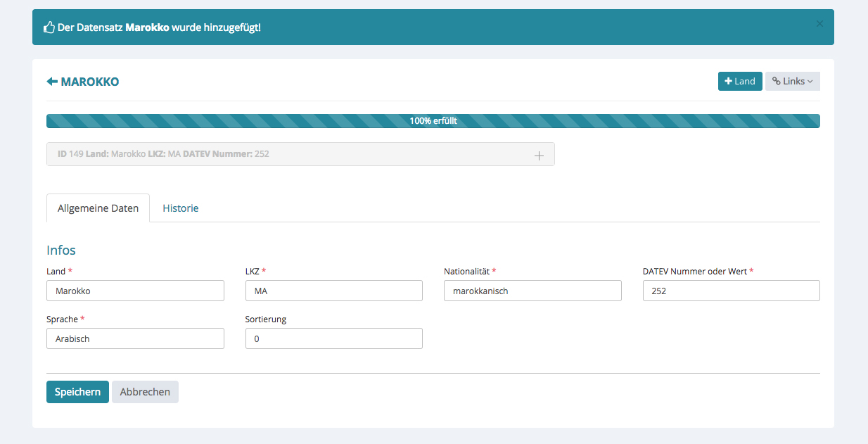Click the record summary info bar

[x=281, y=154]
